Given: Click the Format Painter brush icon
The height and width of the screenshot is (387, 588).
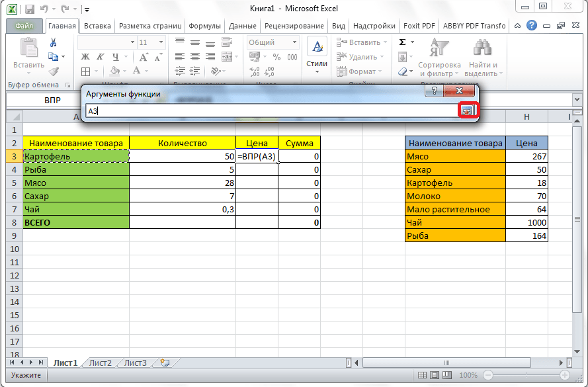Looking at the screenshot, I should click(x=54, y=71).
